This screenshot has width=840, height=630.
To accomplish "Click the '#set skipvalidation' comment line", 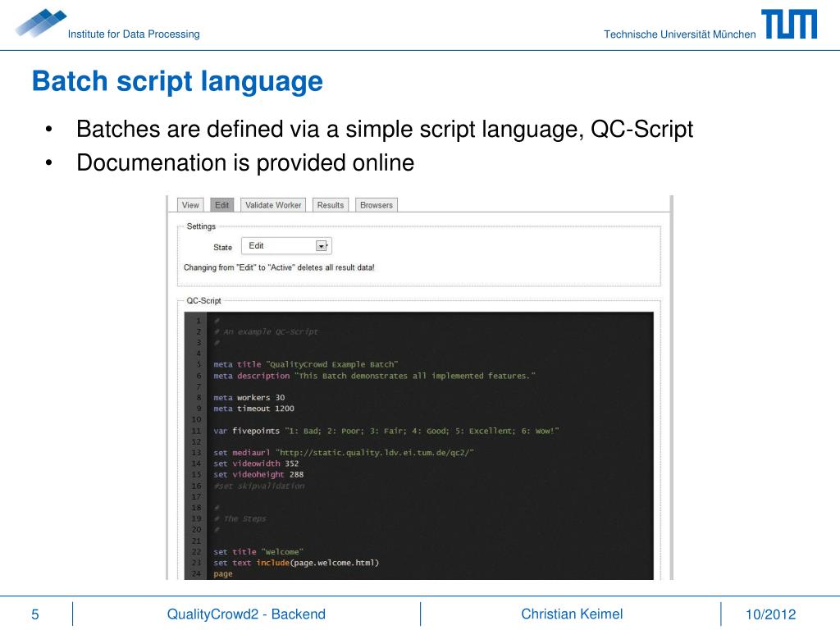I will (x=259, y=486).
